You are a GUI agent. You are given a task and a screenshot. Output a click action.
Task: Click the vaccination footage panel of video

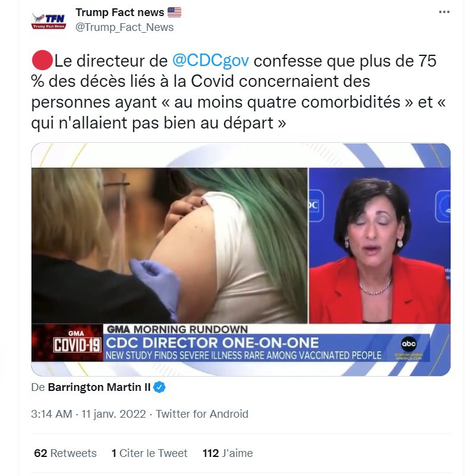click(169, 245)
